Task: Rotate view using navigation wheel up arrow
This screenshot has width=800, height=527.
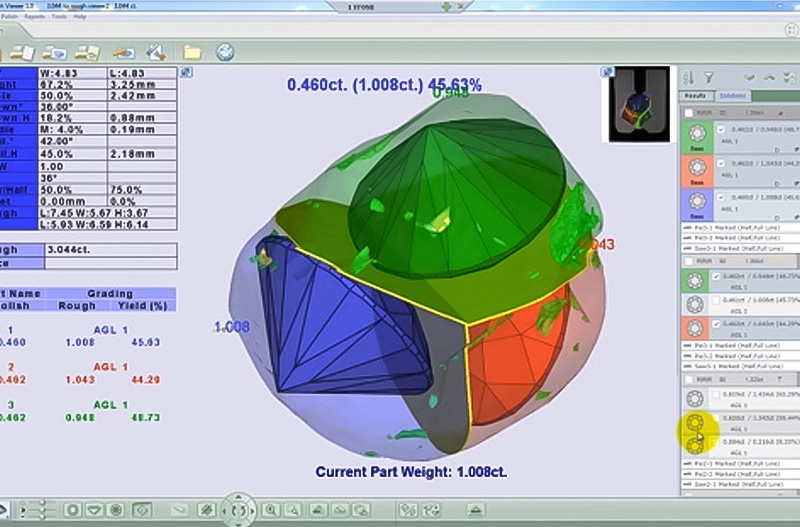Action: tap(238, 497)
